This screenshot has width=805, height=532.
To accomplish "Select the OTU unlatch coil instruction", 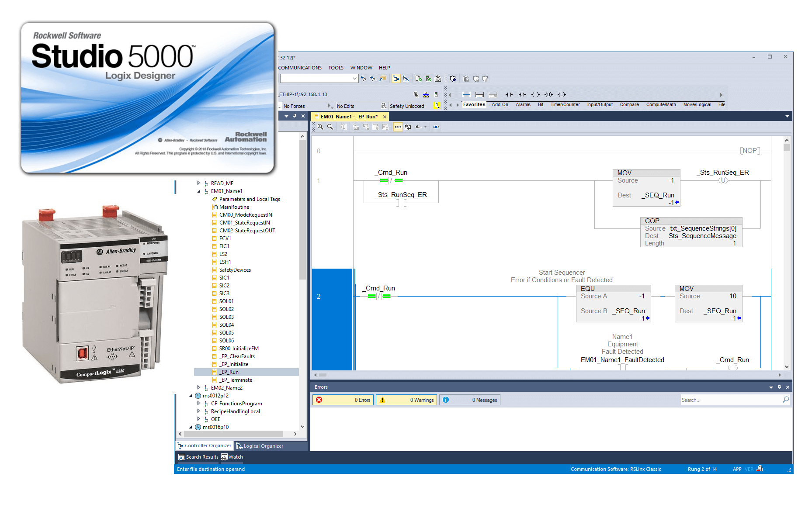I will tap(548, 94).
